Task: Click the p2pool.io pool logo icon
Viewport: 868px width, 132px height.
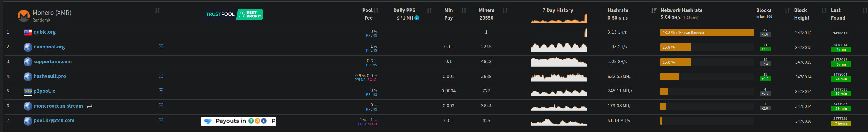Action: [x=28, y=91]
